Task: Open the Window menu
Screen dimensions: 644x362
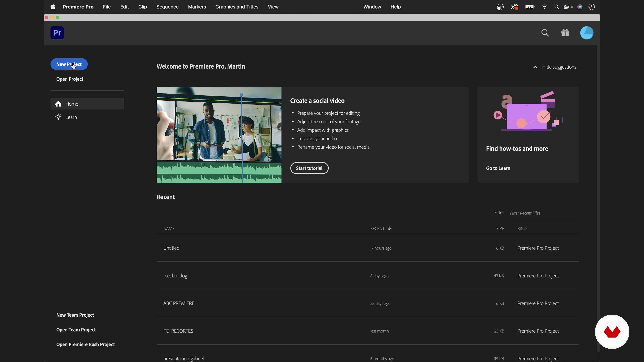Action: click(372, 7)
